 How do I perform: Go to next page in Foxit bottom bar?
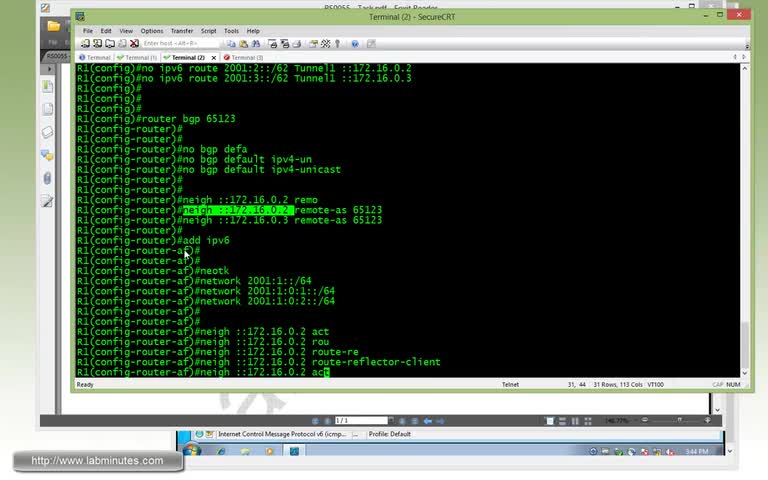coord(402,421)
